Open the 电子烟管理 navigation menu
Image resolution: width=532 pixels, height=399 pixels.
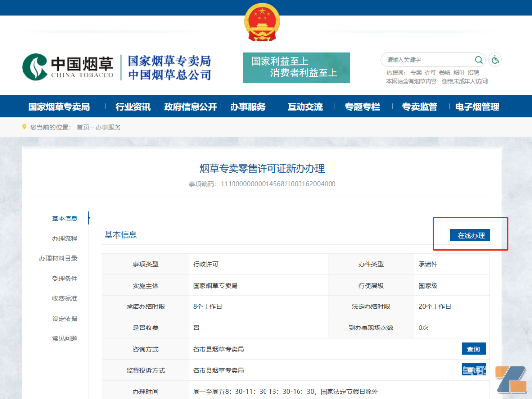coord(476,107)
